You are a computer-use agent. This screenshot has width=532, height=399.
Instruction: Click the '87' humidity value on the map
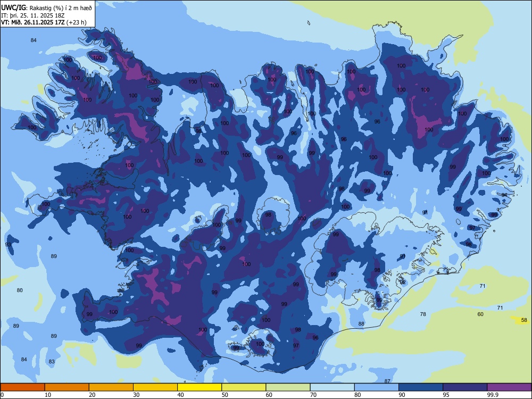click(x=387, y=381)
